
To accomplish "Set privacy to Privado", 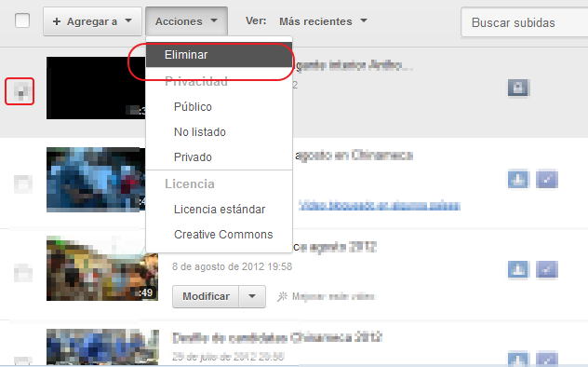I will pos(193,156).
